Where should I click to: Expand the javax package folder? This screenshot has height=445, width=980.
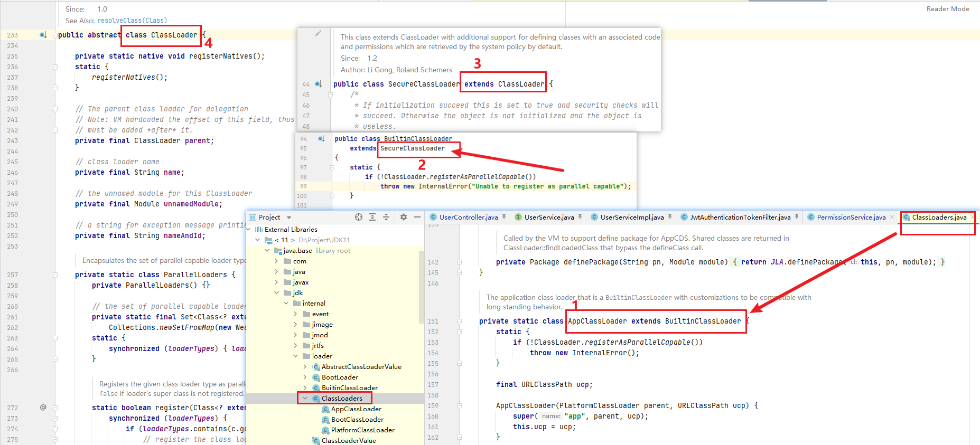277,282
